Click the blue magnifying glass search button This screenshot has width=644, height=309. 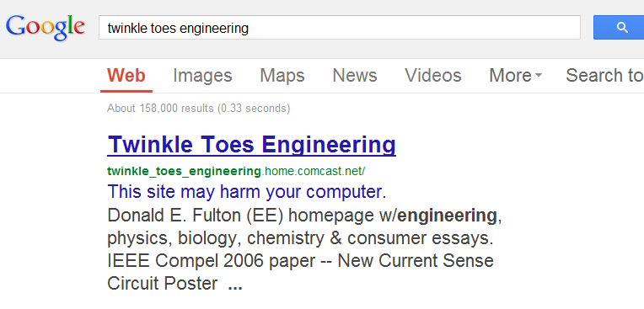click(x=619, y=28)
